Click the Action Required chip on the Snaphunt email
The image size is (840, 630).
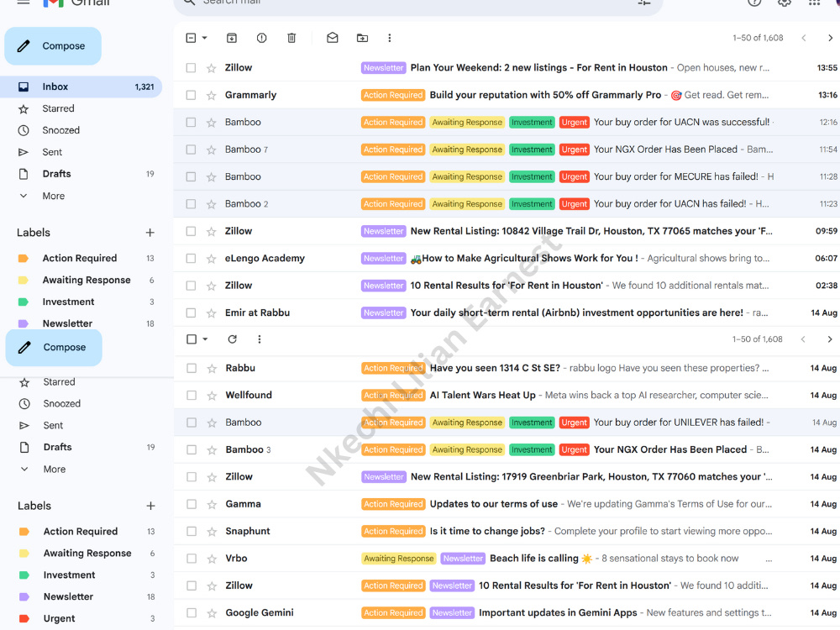coord(393,532)
